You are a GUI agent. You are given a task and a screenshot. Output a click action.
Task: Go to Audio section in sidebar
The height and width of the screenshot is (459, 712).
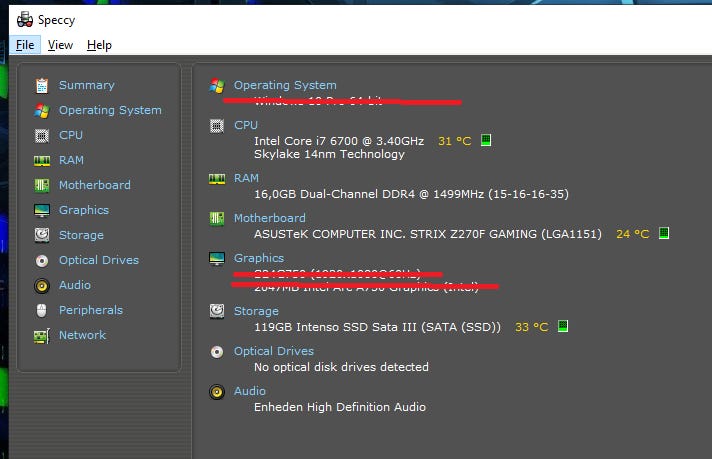click(75, 285)
